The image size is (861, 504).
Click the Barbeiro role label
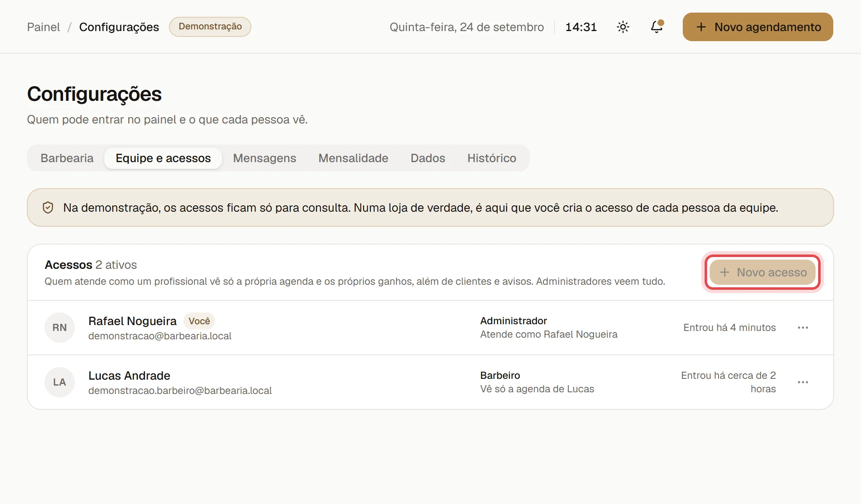[500, 375]
